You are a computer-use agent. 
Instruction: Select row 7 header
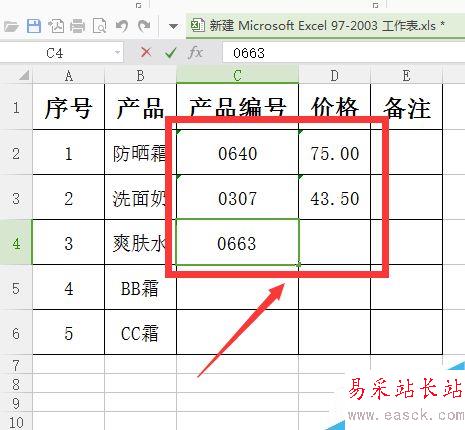16,365
